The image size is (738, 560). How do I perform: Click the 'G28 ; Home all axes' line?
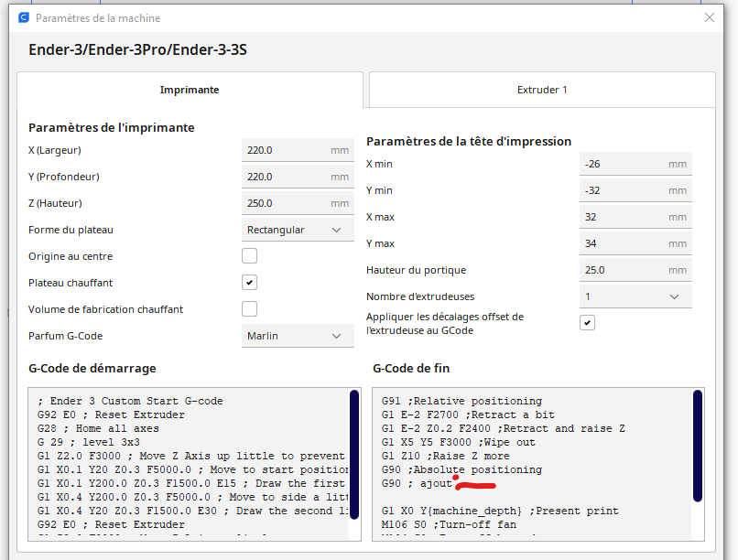click(x=98, y=429)
